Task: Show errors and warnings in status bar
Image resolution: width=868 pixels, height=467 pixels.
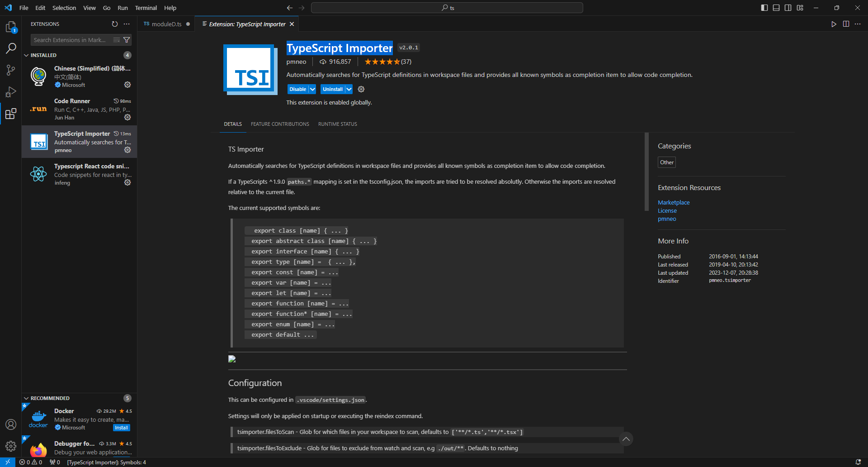Action: [31, 462]
